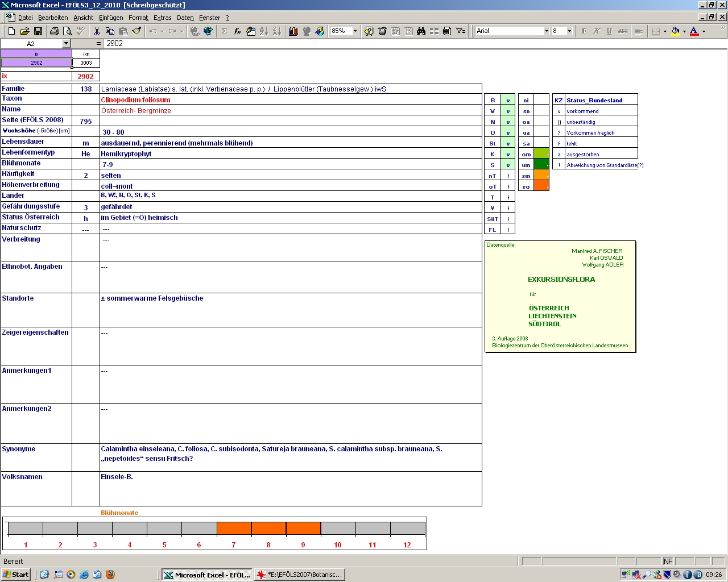
Task: Click the orange month 8 bar segment
Action: tap(268, 529)
